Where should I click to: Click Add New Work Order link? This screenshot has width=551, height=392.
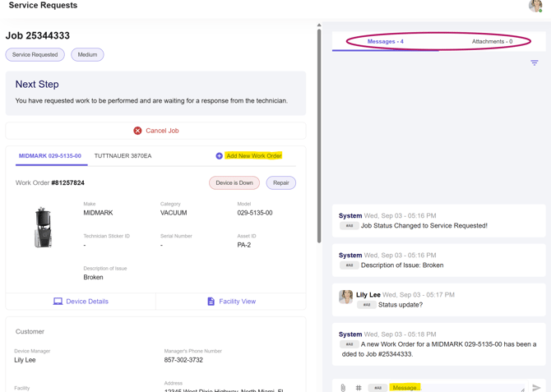pos(253,156)
